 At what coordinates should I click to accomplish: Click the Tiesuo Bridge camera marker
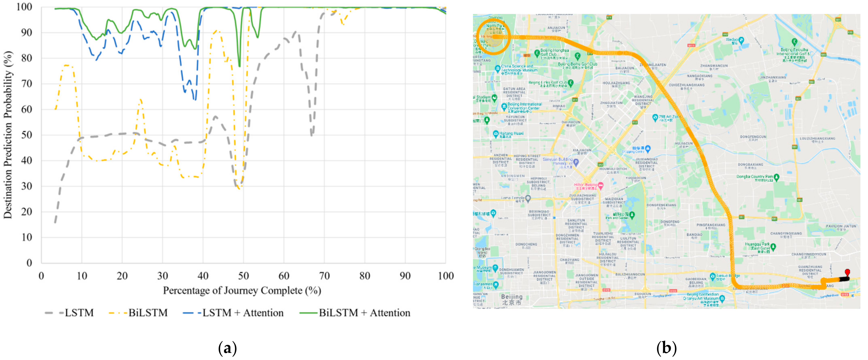pos(713,276)
